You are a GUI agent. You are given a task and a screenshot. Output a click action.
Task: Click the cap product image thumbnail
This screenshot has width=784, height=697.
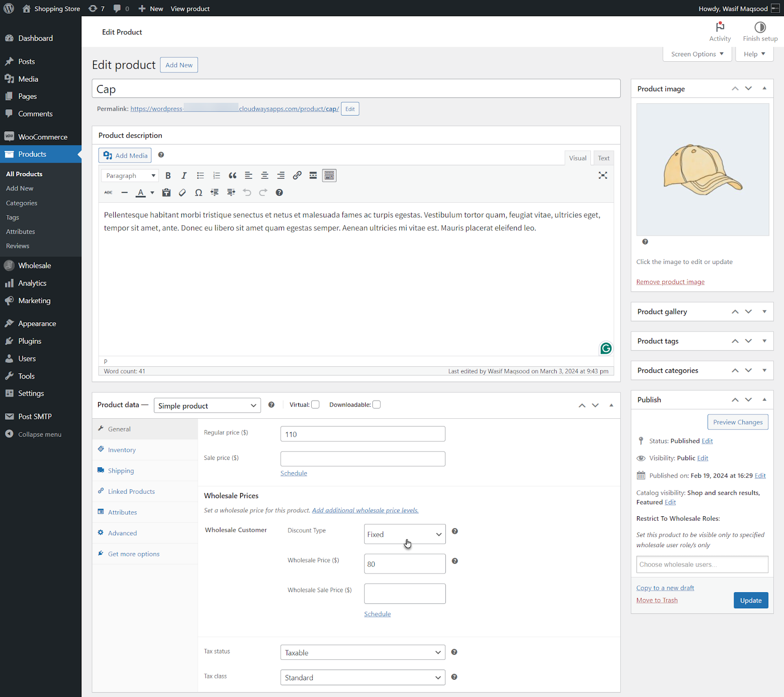702,169
